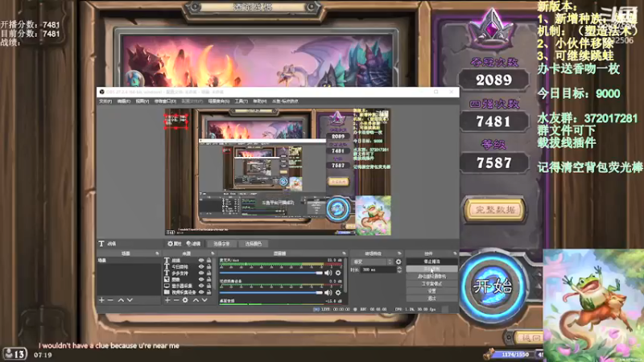Open the transition type dropdown in 转场特效

pyautogui.click(x=373, y=262)
